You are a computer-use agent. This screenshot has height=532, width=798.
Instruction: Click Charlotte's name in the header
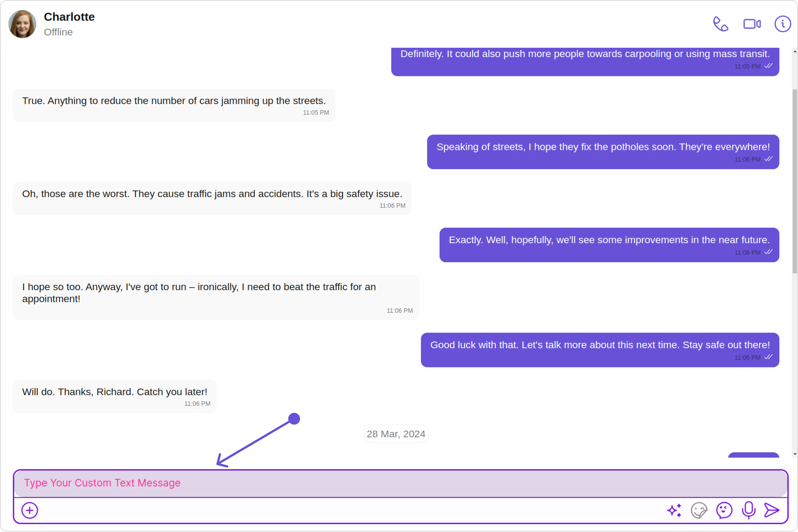click(x=69, y=17)
